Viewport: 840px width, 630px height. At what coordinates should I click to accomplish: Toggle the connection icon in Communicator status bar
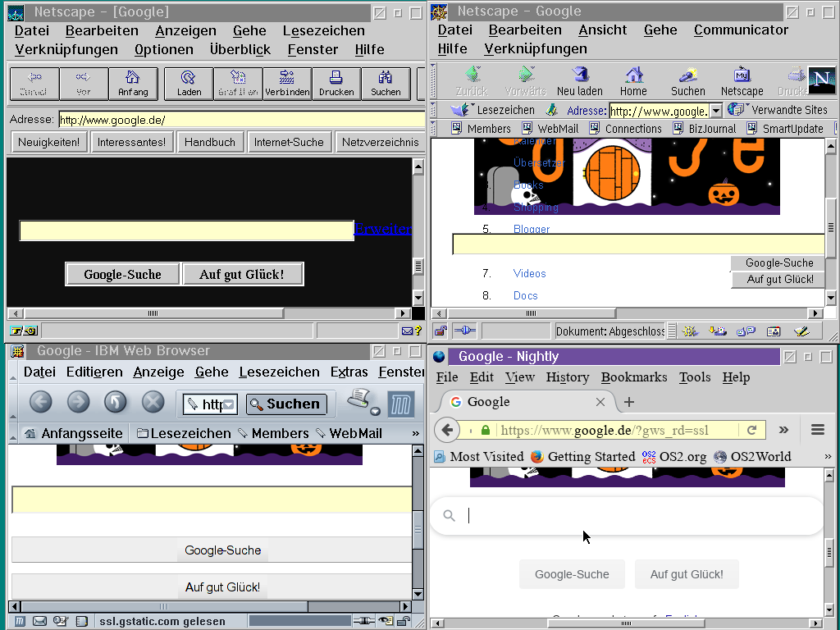coord(464,331)
